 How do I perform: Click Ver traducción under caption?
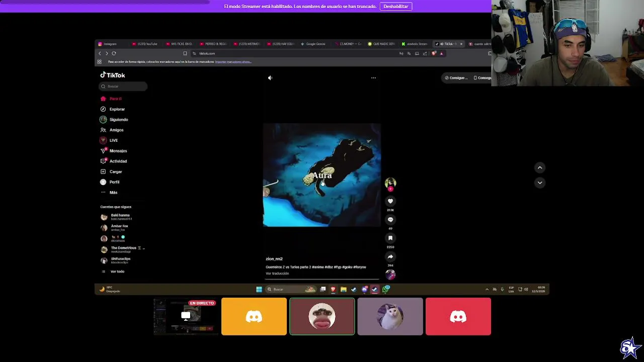point(277,274)
